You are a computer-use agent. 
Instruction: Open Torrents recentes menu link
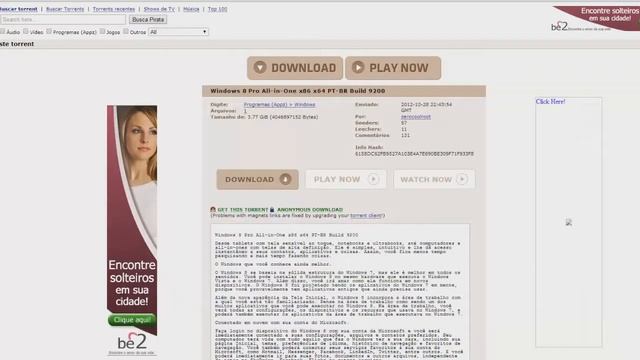click(x=113, y=9)
